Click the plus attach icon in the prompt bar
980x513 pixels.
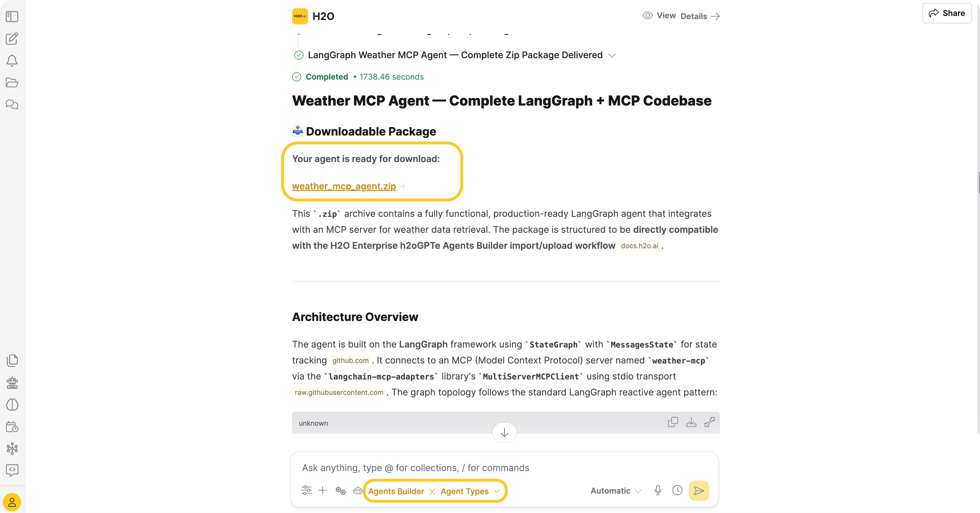323,490
